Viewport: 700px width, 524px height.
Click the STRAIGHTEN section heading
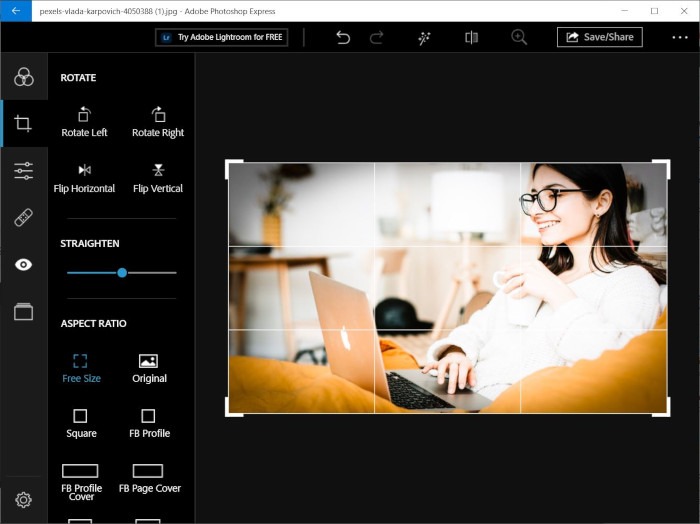(x=90, y=244)
